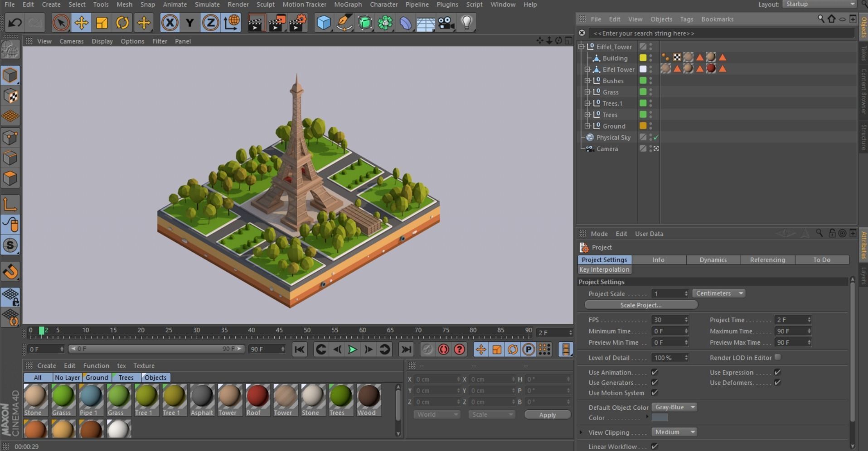This screenshot has height=451, width=868.
Task: Click Apply in coordinates panel
Action: pos(547,414)
